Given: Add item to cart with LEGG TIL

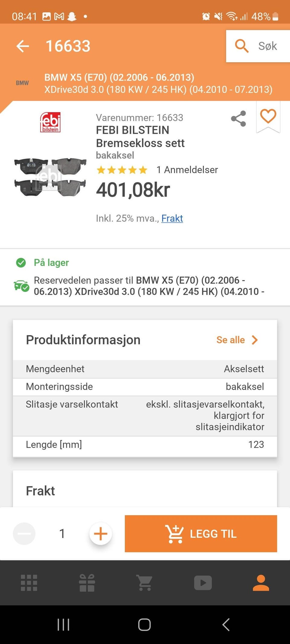Looking at the screenshot, I should point(201,533).
